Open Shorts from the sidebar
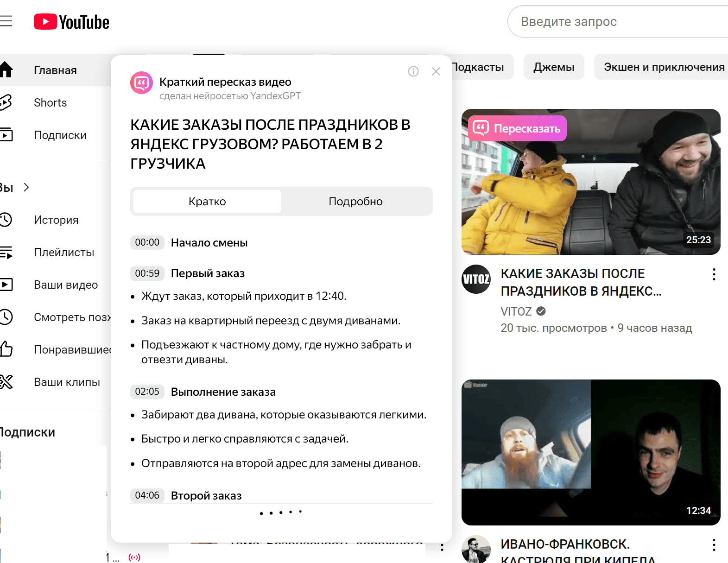Viewport: 728px width, 563px height. coord(50,103)
